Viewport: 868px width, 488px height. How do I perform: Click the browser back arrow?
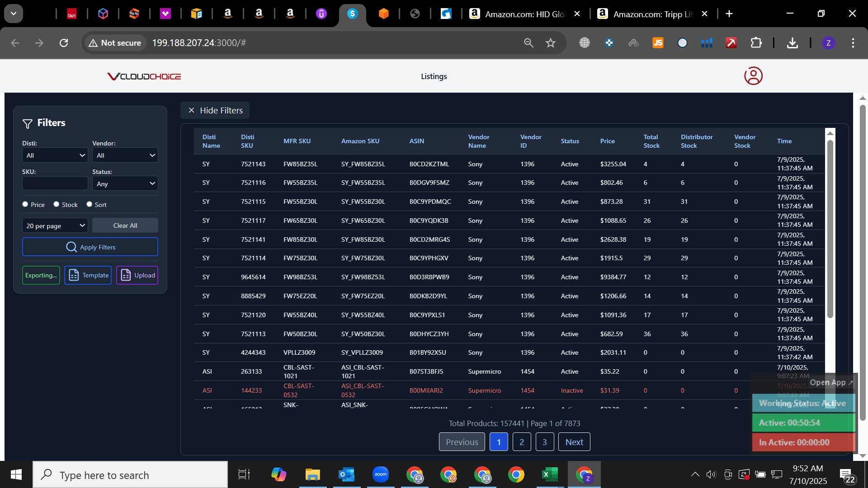click(15, 43)
